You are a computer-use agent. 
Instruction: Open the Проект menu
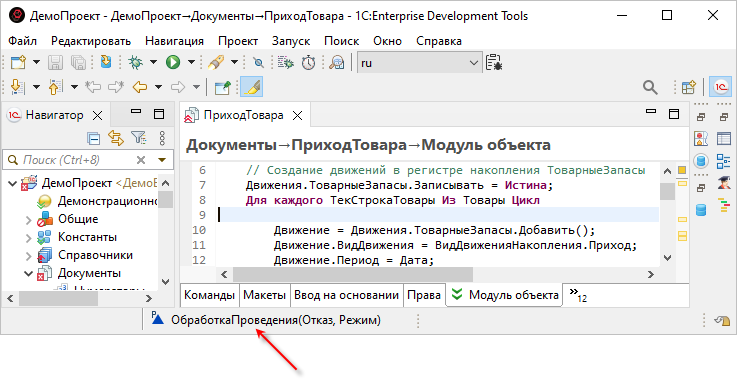tap(238, 41)
